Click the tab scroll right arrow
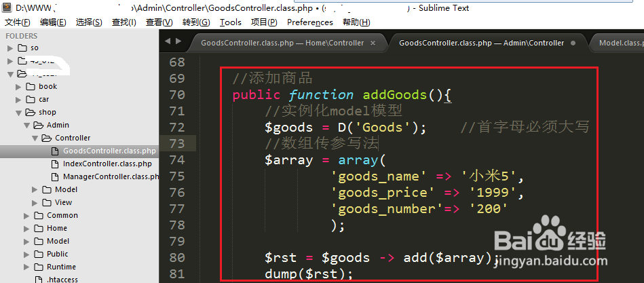Image resolution: width=644 pixels, height=283 pixels. (x=178, y=41)
